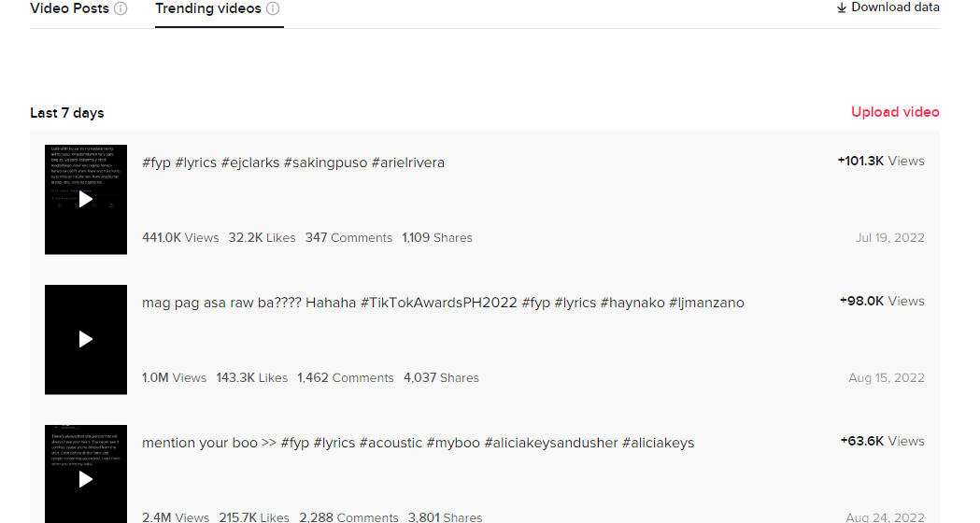Screen dimensions: 980x523
Task: Play the #TikTokAwardsPH2022 video
Action: coord(86,339)
